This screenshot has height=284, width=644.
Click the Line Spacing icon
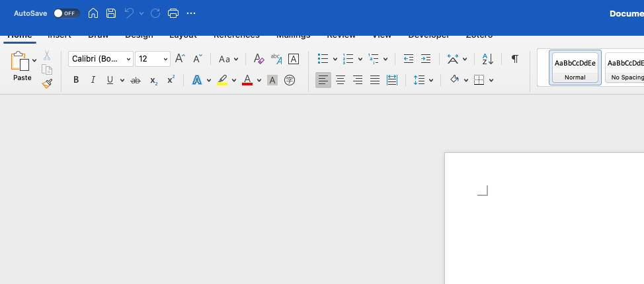[419, 80]
